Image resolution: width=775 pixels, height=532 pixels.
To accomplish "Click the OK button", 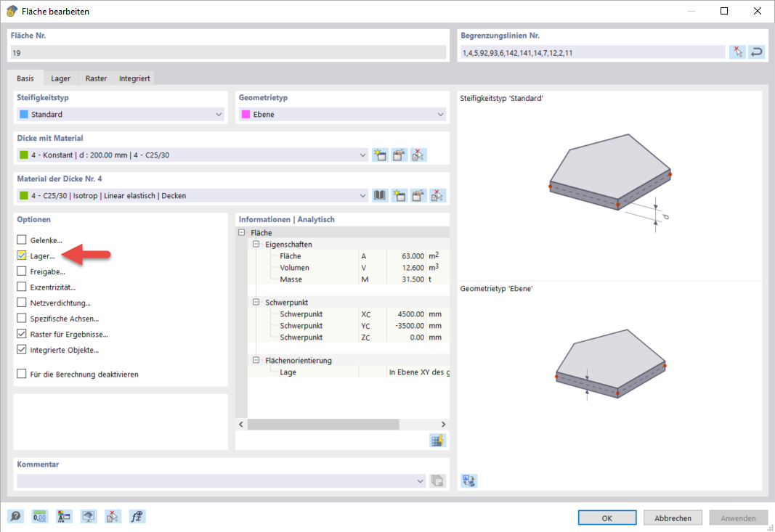I will [x=607, y=517].
